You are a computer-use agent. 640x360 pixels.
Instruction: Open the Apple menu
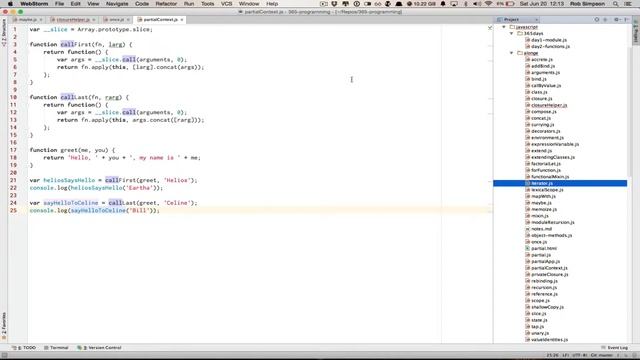pos(10,4)
